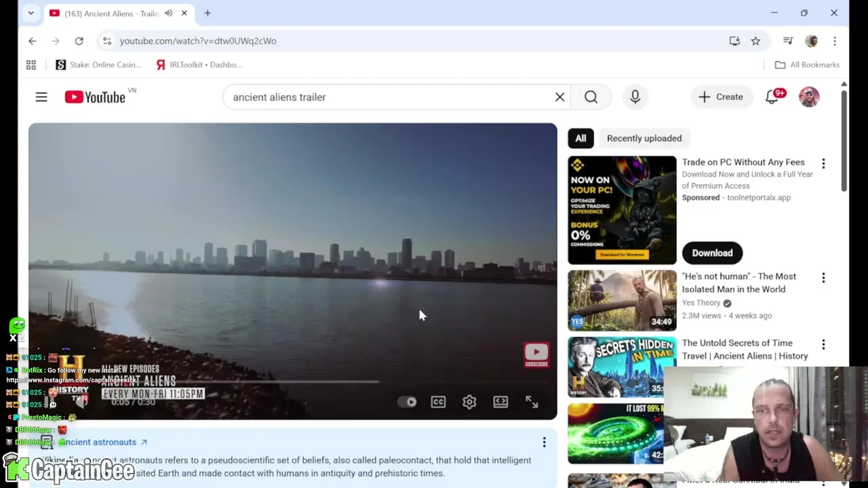868x488 pixels.
Task: Open 'He's not human' video title
Action: pyautogui.click(x=739, y=283)
